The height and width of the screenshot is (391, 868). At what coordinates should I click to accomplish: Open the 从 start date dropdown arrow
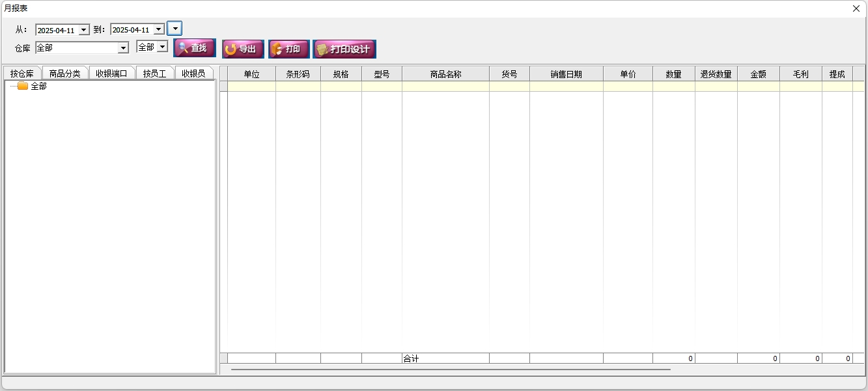[x=83, y=30]
